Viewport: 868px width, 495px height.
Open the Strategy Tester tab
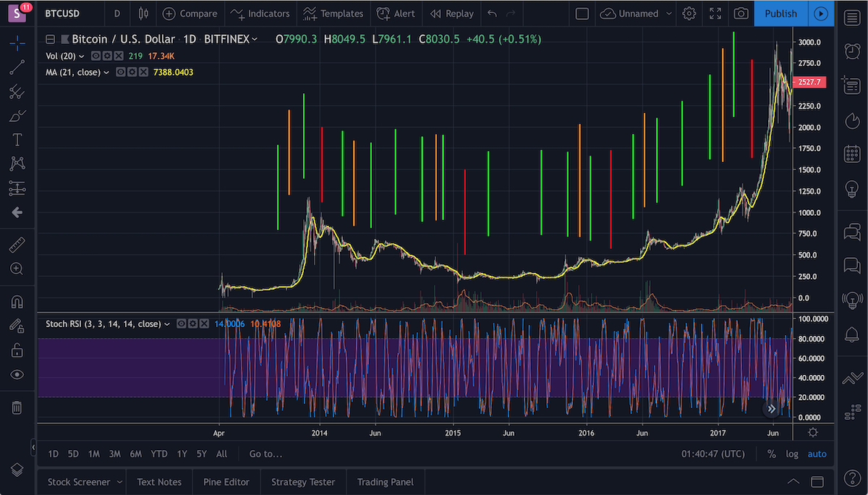point(303,482)
